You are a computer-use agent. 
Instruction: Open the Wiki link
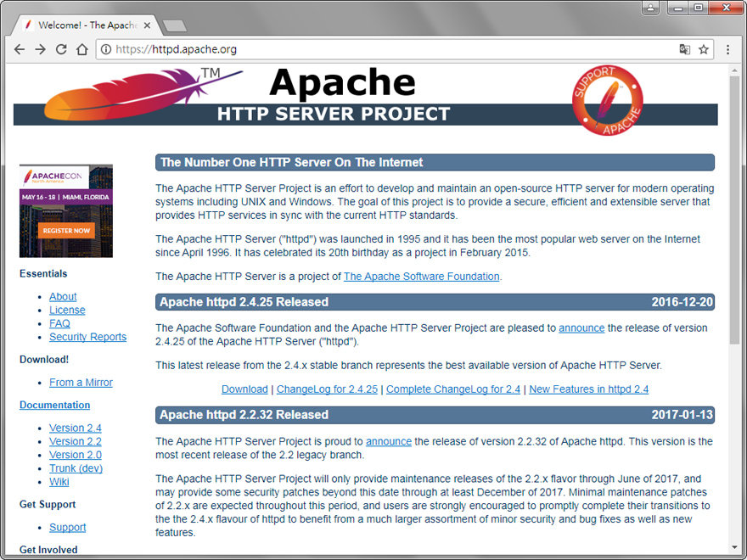(x=59, y=481)
